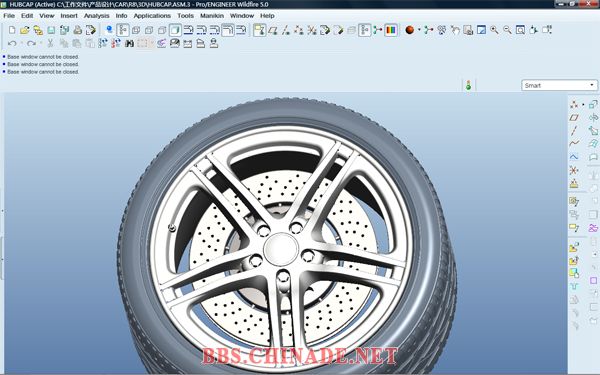Click the first 'Base window cannot be closed' message

pyautogui.click(x=43, y=57)
